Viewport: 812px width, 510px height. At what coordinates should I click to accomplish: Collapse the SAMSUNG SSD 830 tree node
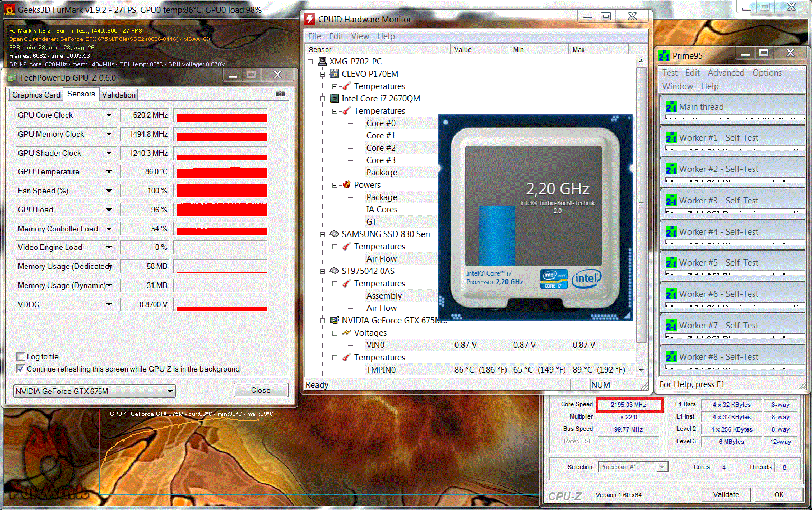click(x=323, y=234)
